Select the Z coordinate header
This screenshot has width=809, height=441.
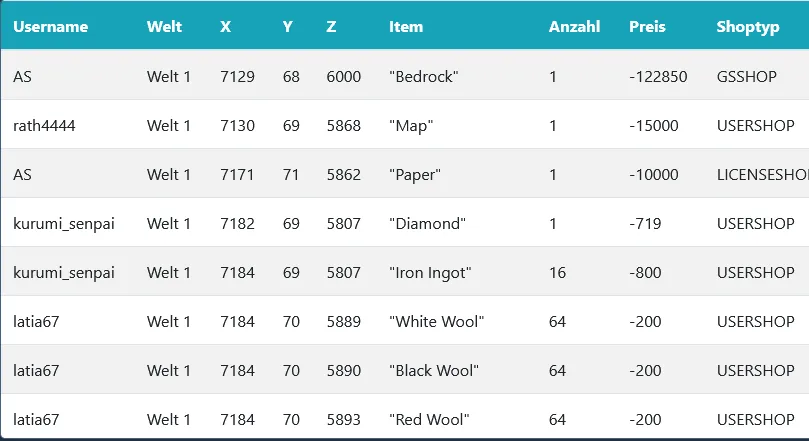pyautogui.click(x=331, y=27)
